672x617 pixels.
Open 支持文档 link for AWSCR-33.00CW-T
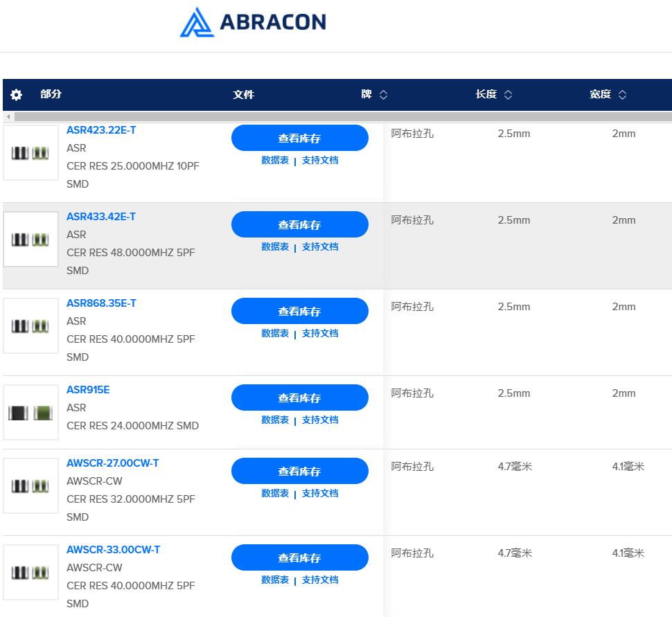[x=320, y=580]
